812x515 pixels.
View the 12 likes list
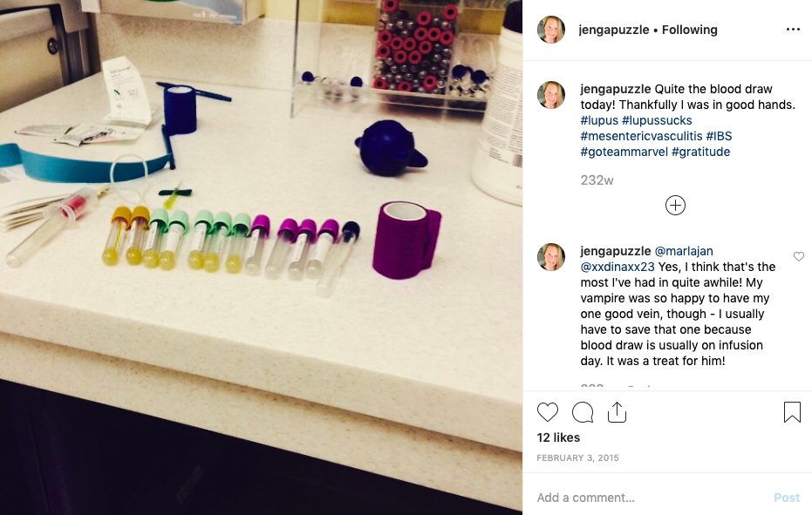[558, 437]
